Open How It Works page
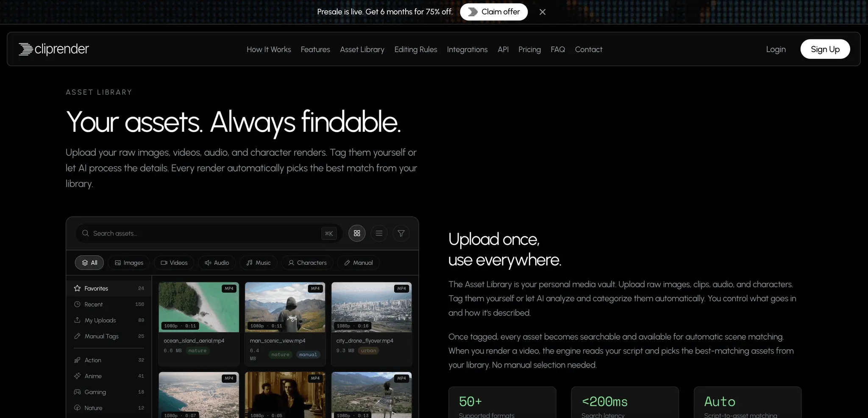This screenshot has width=868, height=418. (x=269, y=50)
